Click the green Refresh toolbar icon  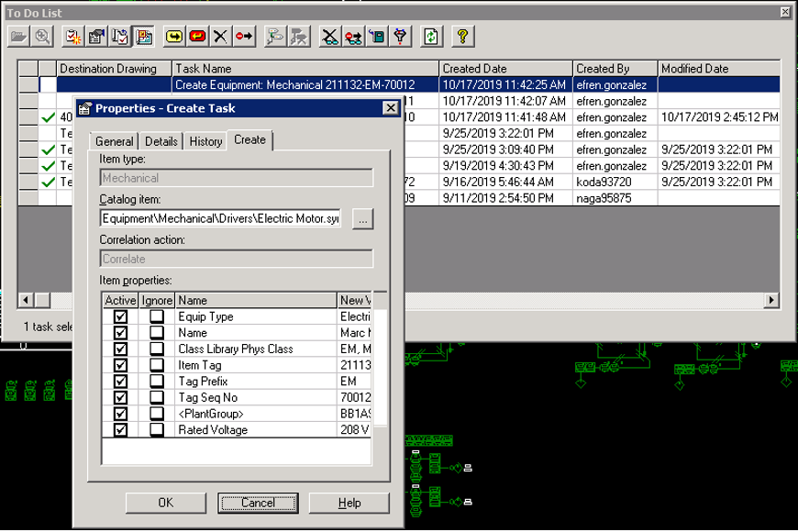[x=432, y=36]
